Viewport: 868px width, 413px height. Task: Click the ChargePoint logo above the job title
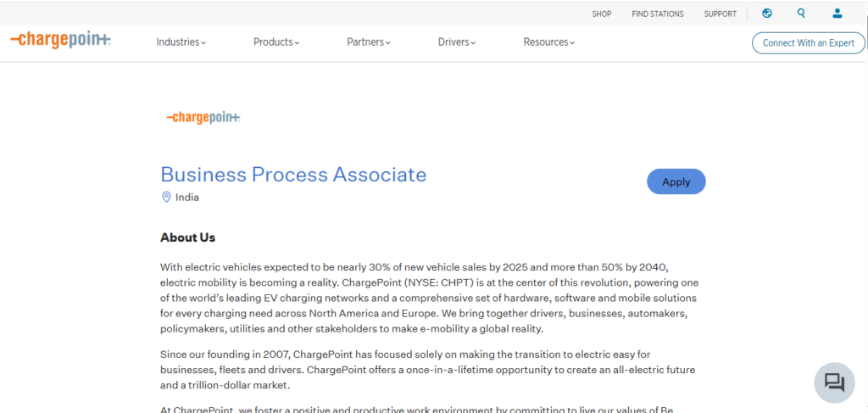coord(203,117)
